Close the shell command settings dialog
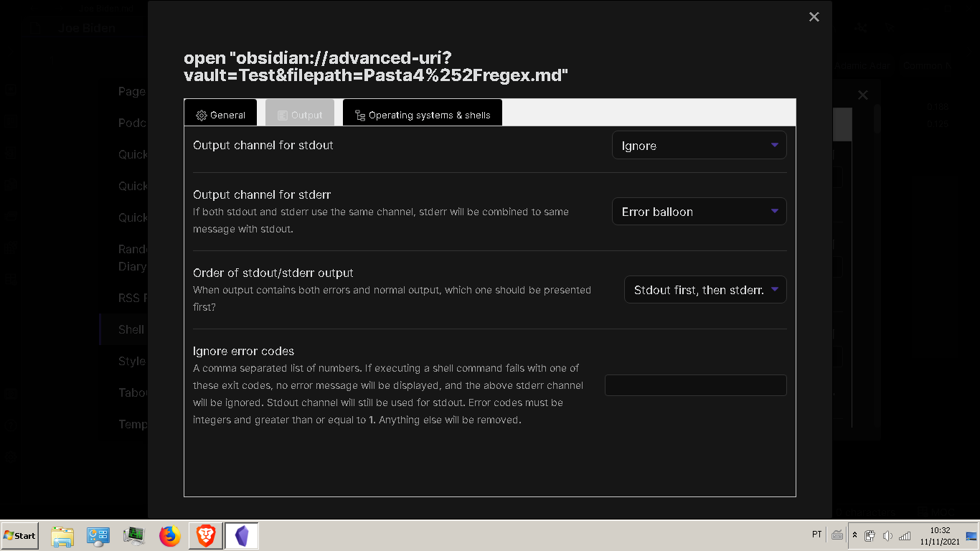Screen dimensions: 980x551 click(x=814, y=17)
